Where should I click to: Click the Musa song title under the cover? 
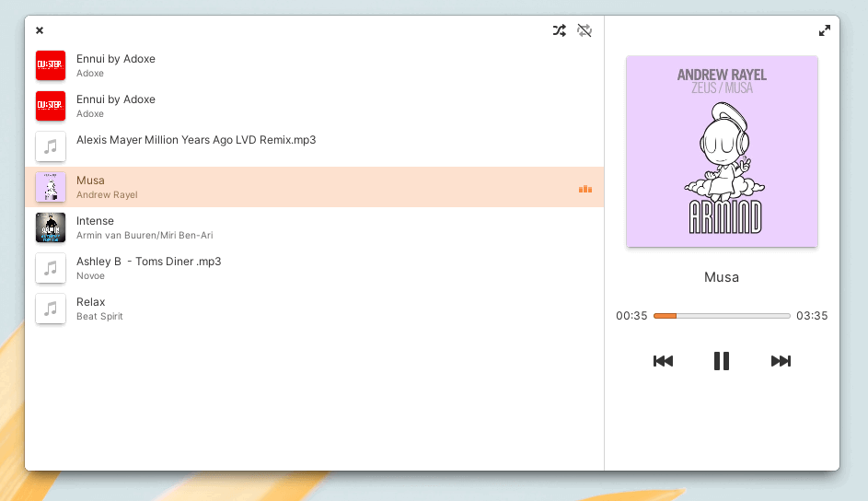722,277
